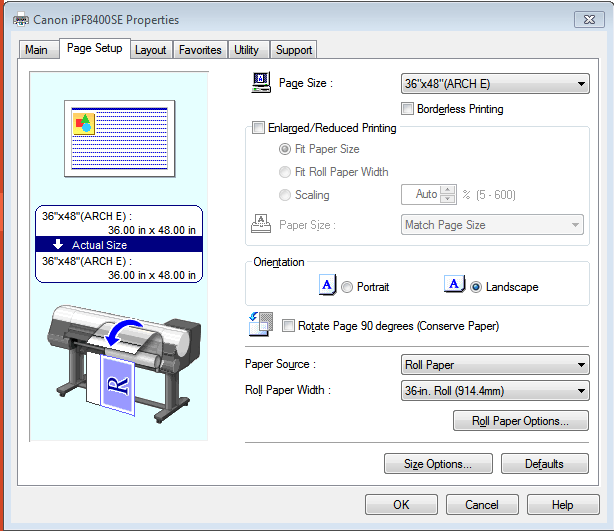Enable Borderless Printing checkbox
Screen dimensions: 614x531
click(407, 108)
